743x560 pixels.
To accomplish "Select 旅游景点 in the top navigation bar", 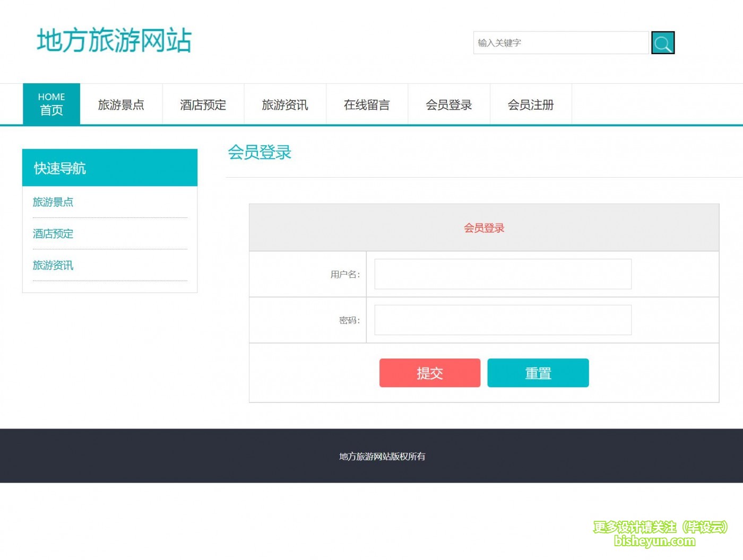I will click(x=121, y=104).
